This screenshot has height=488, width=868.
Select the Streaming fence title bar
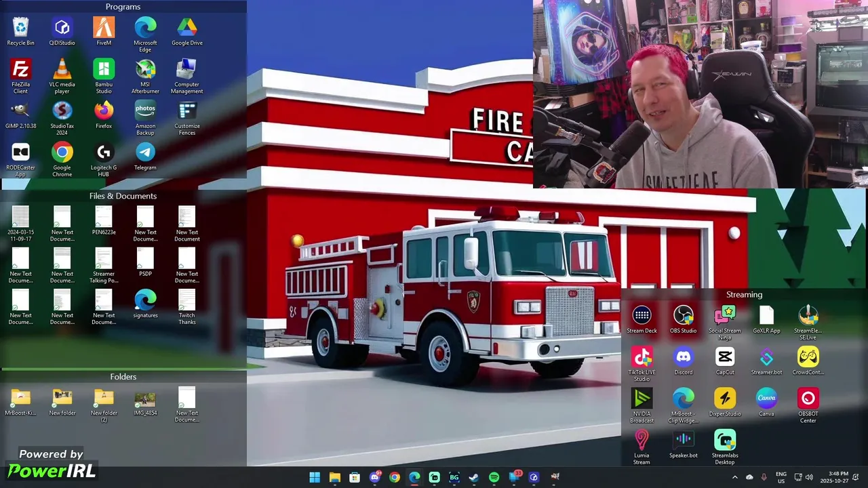(745, 295)
